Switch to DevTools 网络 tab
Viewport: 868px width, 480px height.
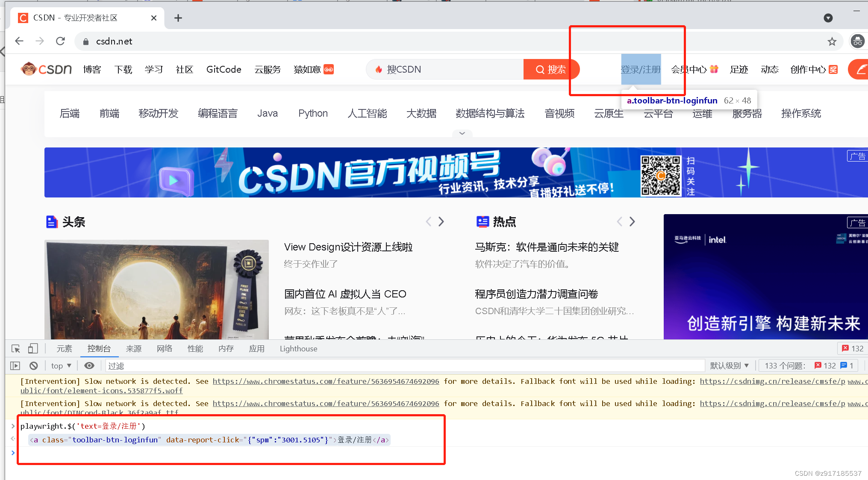pos(165,349)
